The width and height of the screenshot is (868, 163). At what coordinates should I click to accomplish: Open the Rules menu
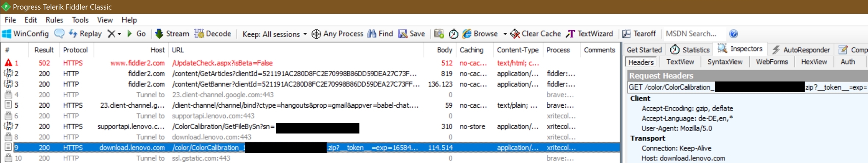pos(55,20)
